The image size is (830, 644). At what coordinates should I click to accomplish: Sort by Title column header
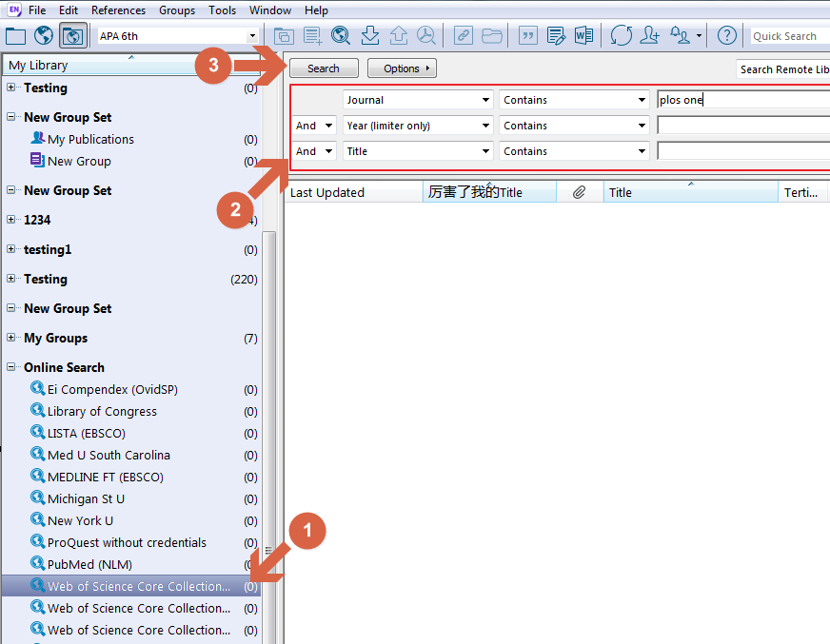coord(690,192)
